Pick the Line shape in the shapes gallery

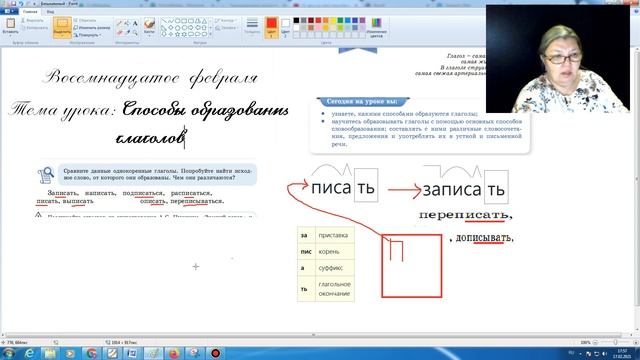(x=164, y=21)
